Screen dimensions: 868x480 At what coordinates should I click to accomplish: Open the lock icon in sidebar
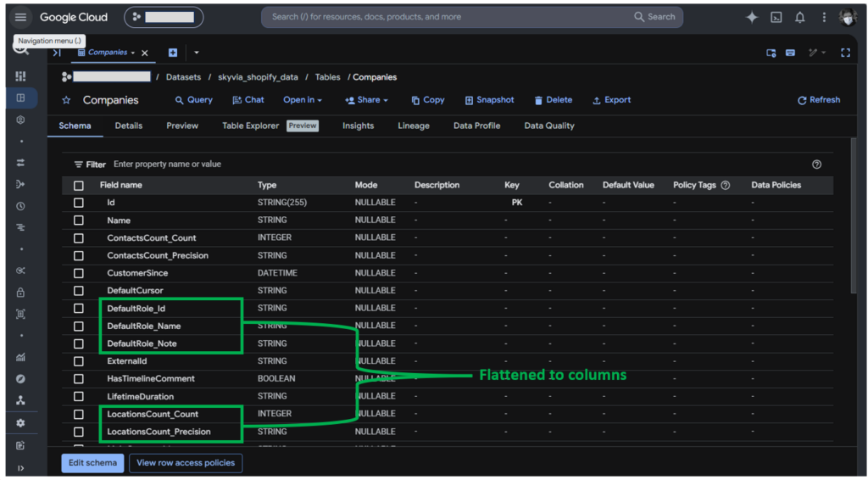(20, 293)
